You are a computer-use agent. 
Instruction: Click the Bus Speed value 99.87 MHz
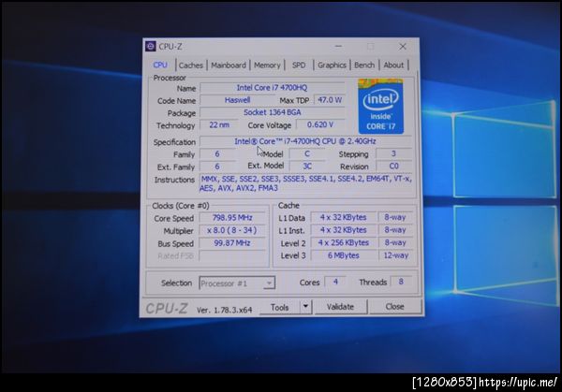click(232, 243)
